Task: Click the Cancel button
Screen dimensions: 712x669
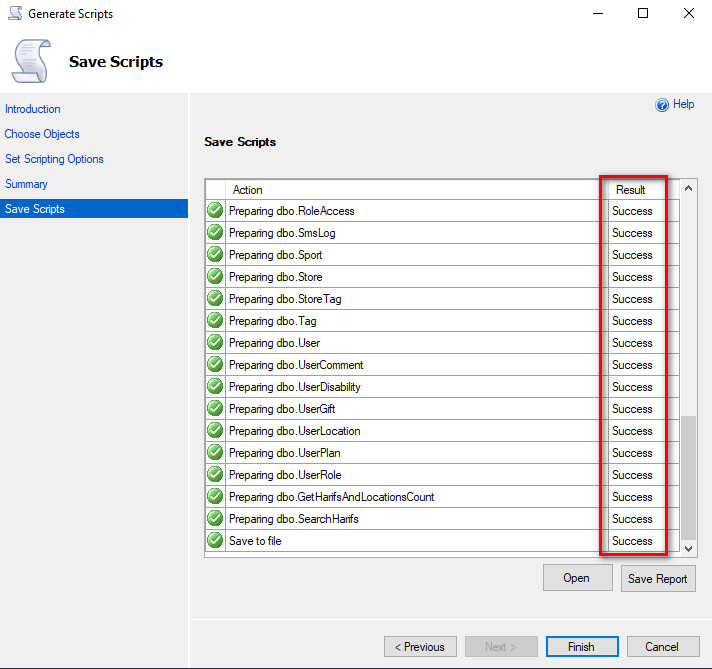Action: [663, 646]
